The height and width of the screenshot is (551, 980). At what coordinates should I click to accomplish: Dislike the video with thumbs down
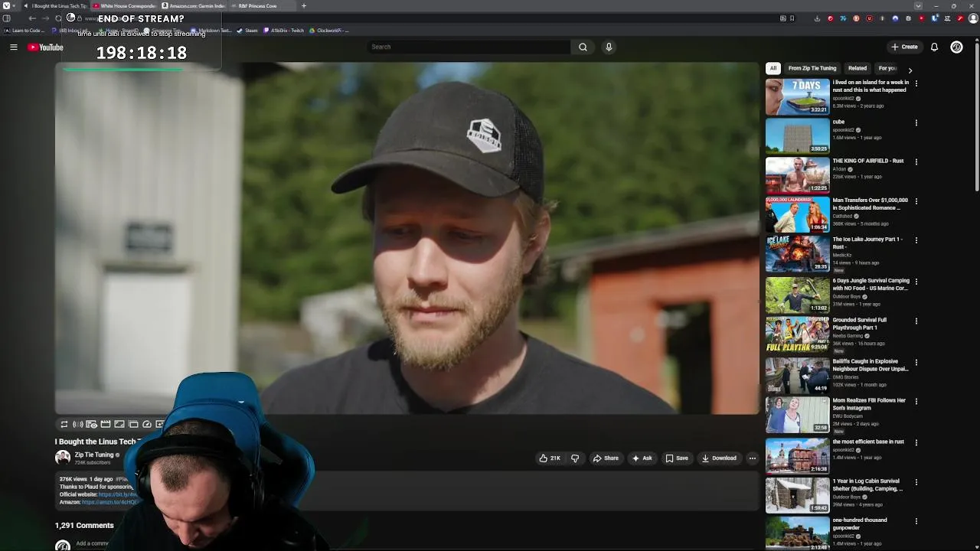click(x=575, y=458)
